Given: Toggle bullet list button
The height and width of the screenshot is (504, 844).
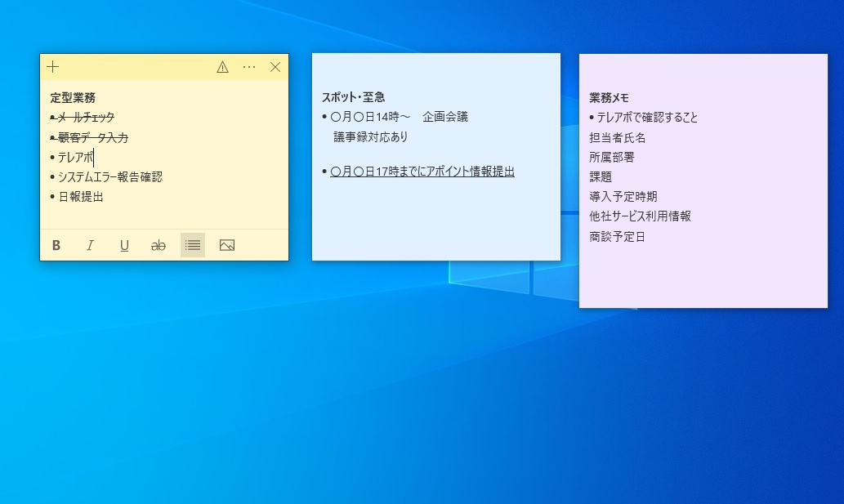Looking at the screenshot, I should coord(193,245).
